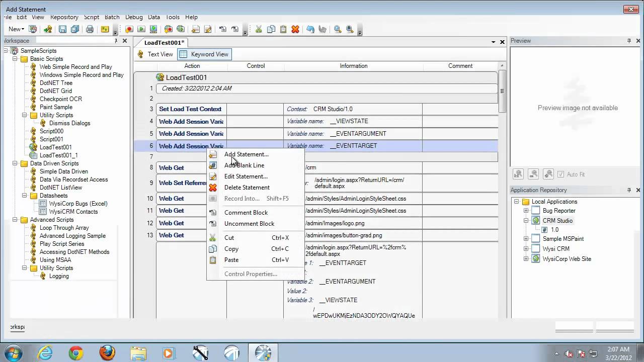Select Web Simple Record and Play script
The width and height of the screenshot is (644, 362).
click(x=76, y=67)
